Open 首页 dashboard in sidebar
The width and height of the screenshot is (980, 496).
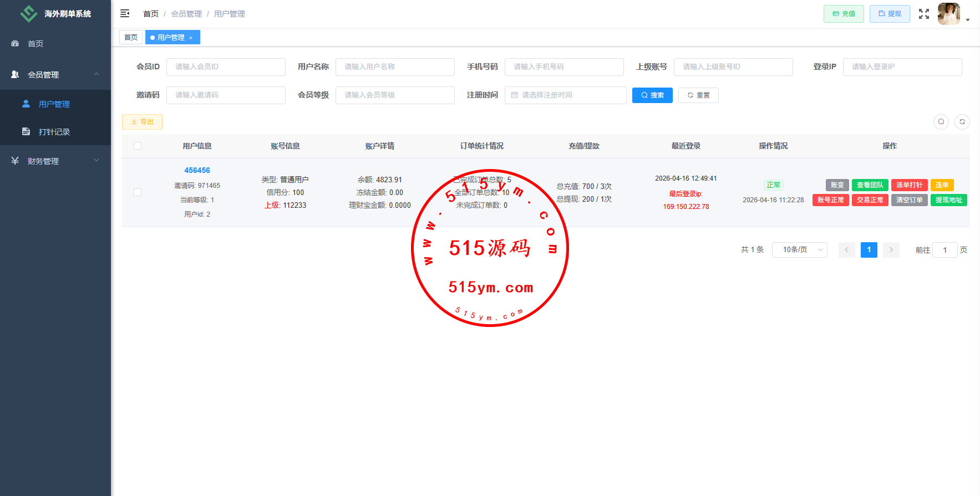pyautogui.click(x=35, y=44)
